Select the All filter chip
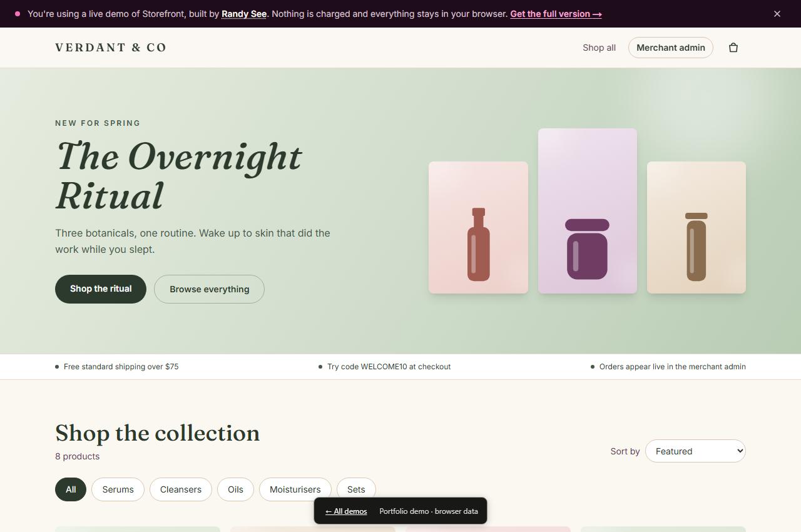 (x=71, y=489)
